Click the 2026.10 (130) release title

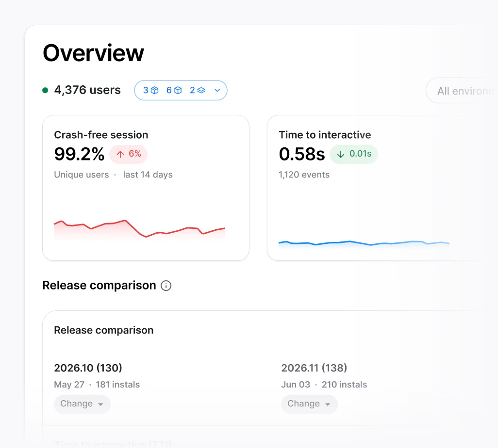coord(88,368)
